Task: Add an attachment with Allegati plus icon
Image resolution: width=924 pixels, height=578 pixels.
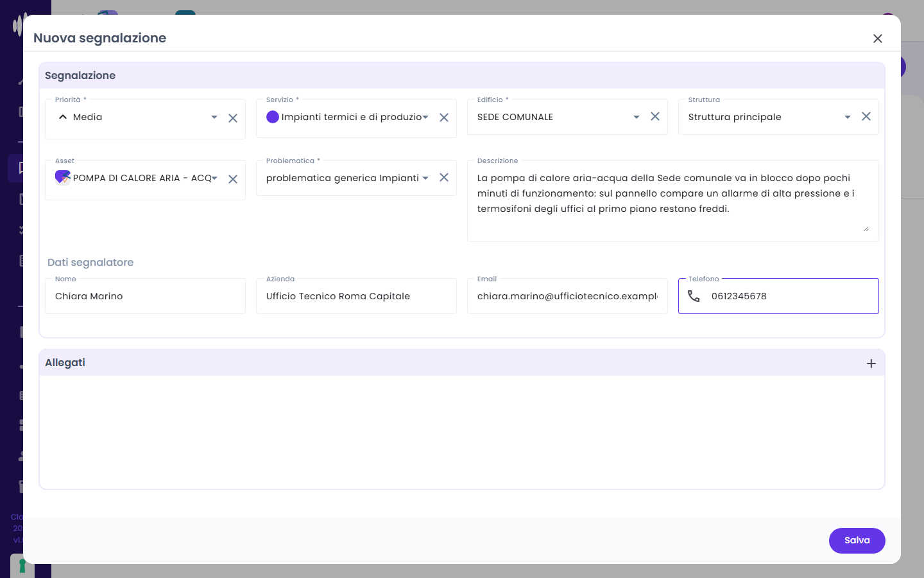Action: coord(871,363)
